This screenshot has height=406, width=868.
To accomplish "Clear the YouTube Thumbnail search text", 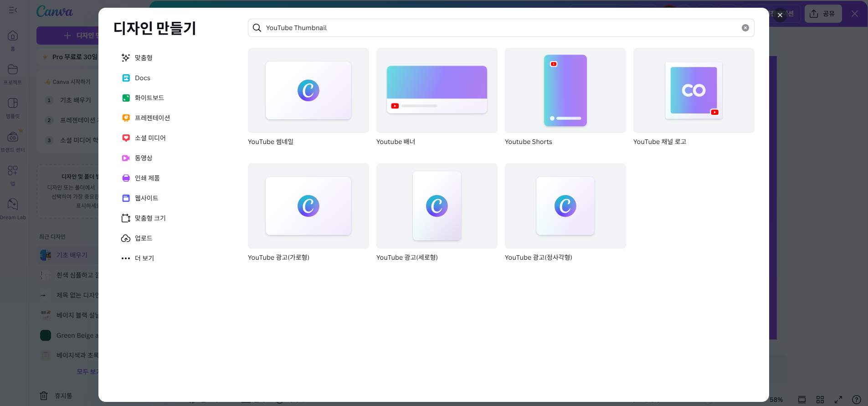I will click(745, 28).
